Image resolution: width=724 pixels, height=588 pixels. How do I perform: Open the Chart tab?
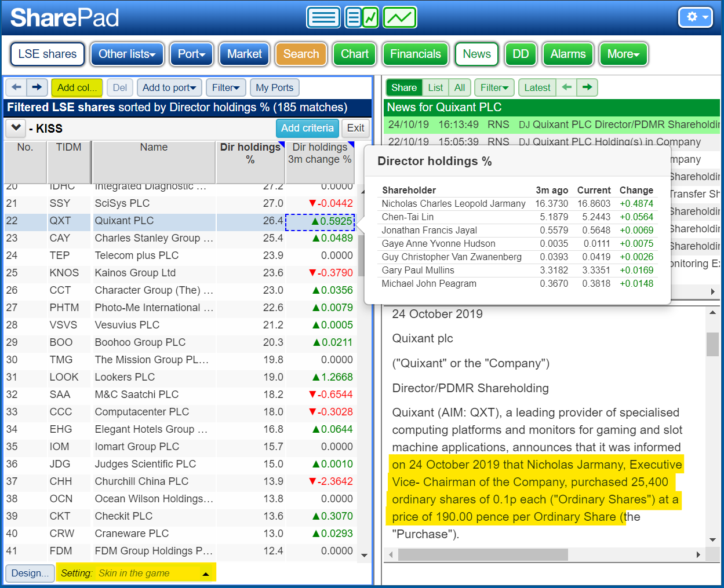click(355, 54)
